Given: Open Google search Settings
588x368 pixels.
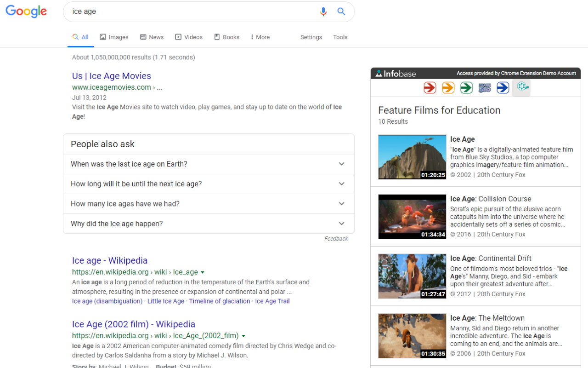Looking at the screenshot, I should click(x=311, y=37).
